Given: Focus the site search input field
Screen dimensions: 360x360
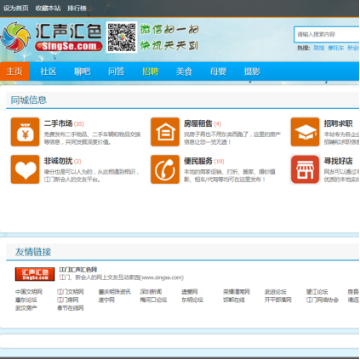Looking at the screenshot, I should click(327, 34).
